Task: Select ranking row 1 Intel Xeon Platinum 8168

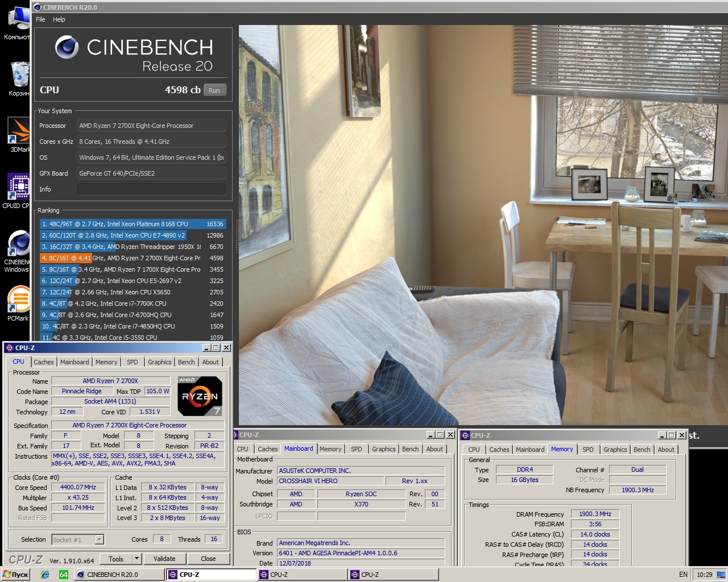Action: pos(133,224)
